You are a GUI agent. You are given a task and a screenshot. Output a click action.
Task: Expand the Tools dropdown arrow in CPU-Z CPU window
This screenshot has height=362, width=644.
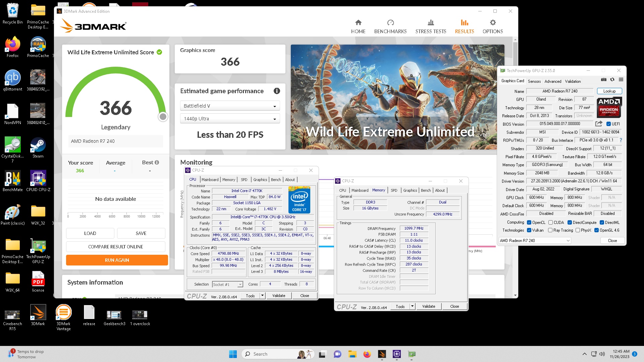262,296
